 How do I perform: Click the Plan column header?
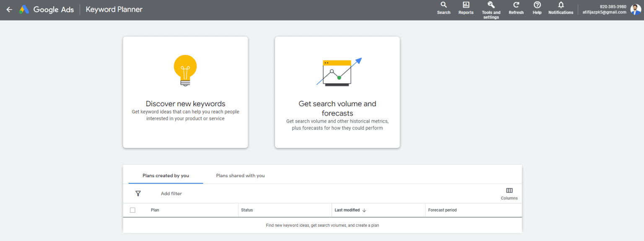pos(155,210)
